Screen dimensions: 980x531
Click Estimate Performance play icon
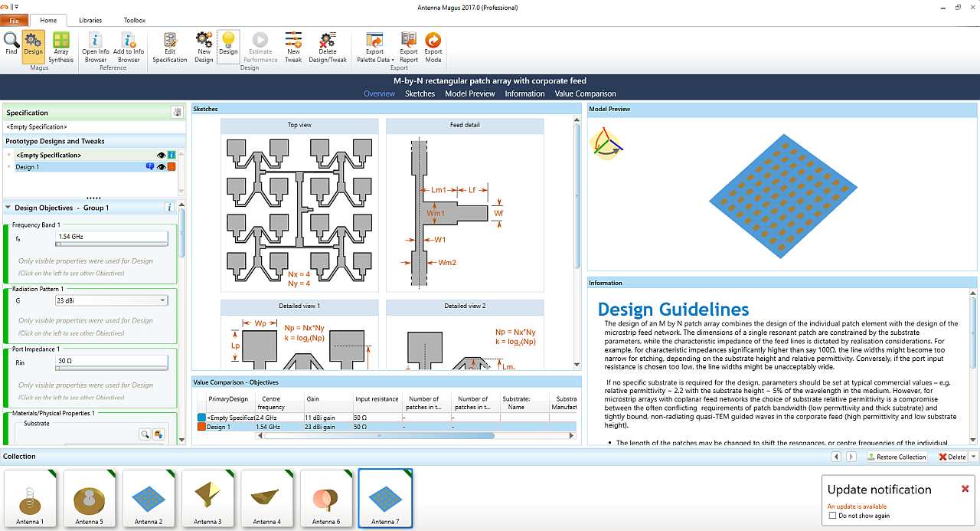(260, 48)
